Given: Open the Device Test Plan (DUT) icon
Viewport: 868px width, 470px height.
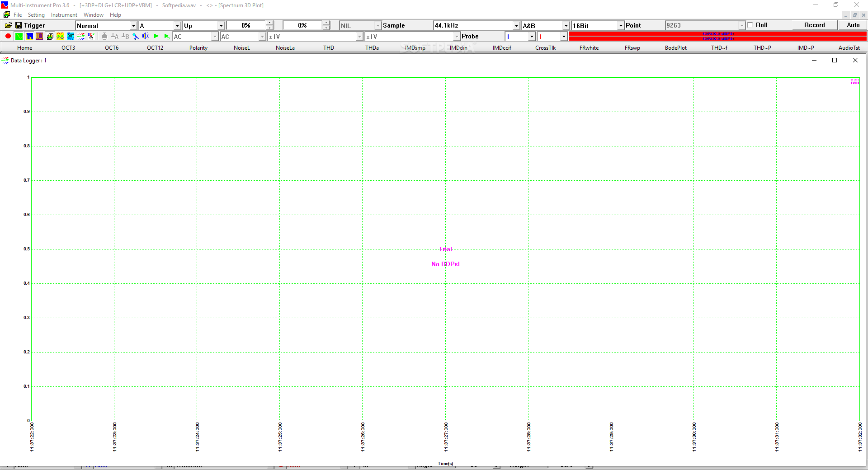Looking at the screenshot, I should click(71, 36).
